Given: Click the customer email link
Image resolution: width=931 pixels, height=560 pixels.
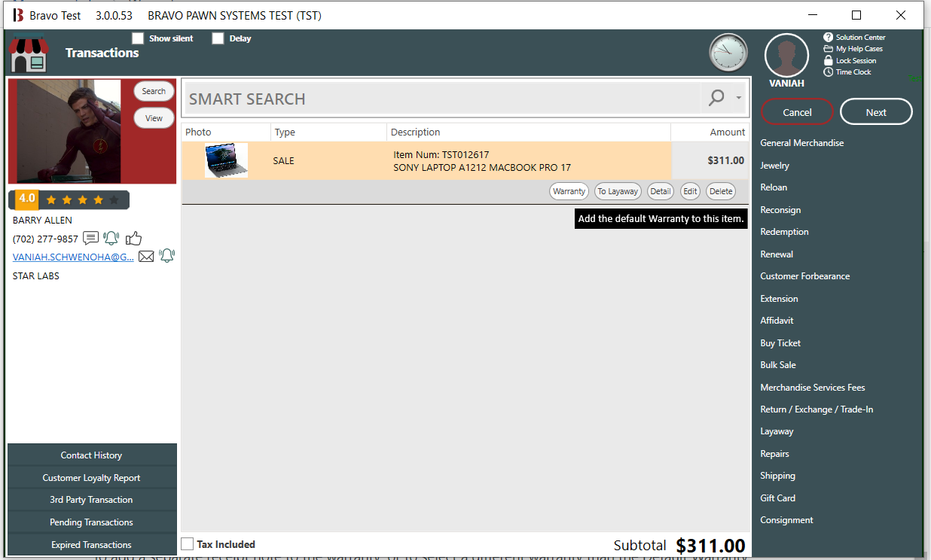Looking at the screenshot, I should point(73,257).
